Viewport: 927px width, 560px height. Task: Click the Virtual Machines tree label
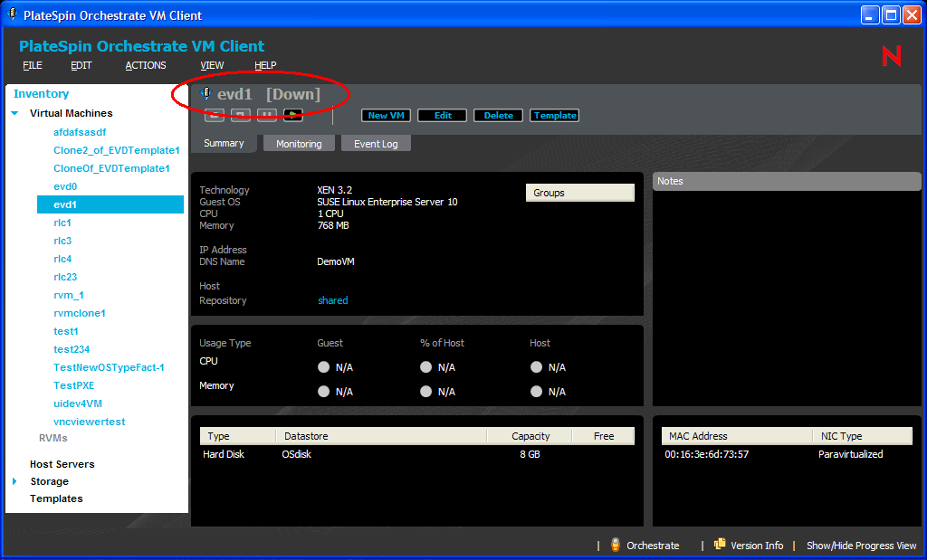[x=71, y=113]
